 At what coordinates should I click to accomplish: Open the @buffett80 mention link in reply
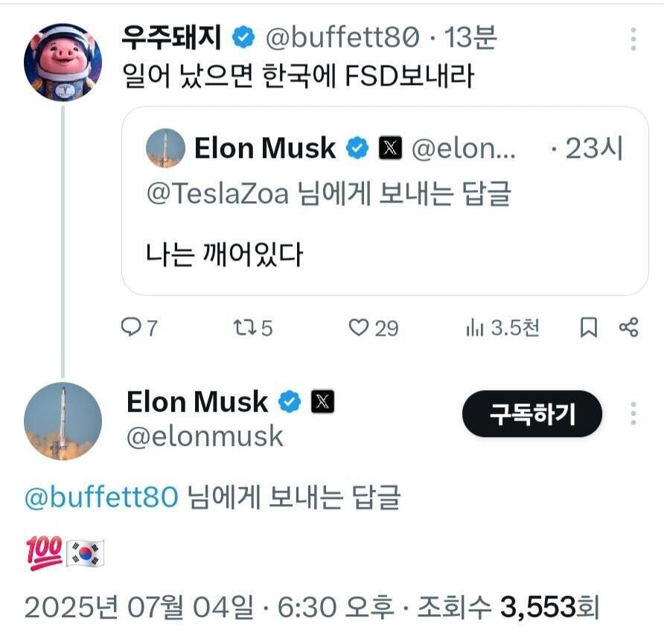(x=102, y=497)
